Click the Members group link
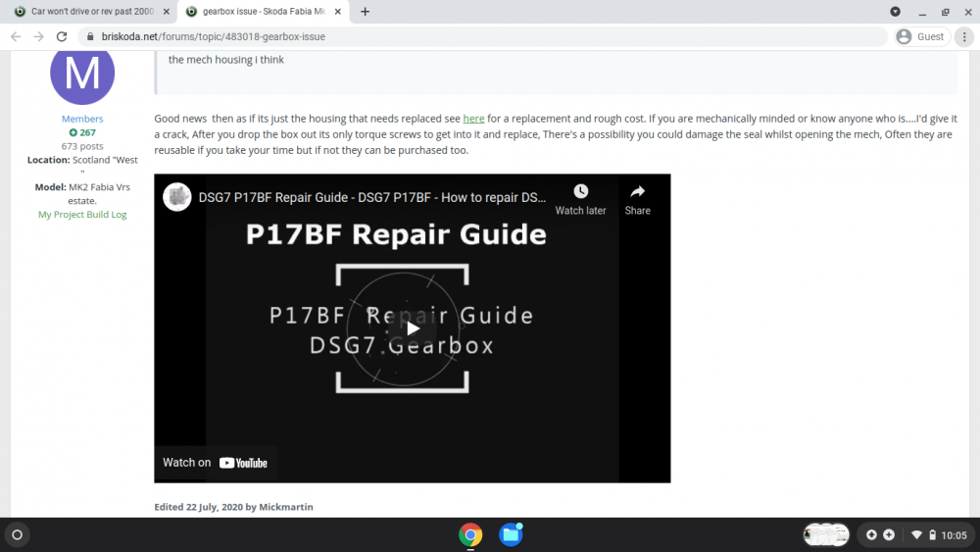Screen dimensions: 980x552 [x=82, y=119]
